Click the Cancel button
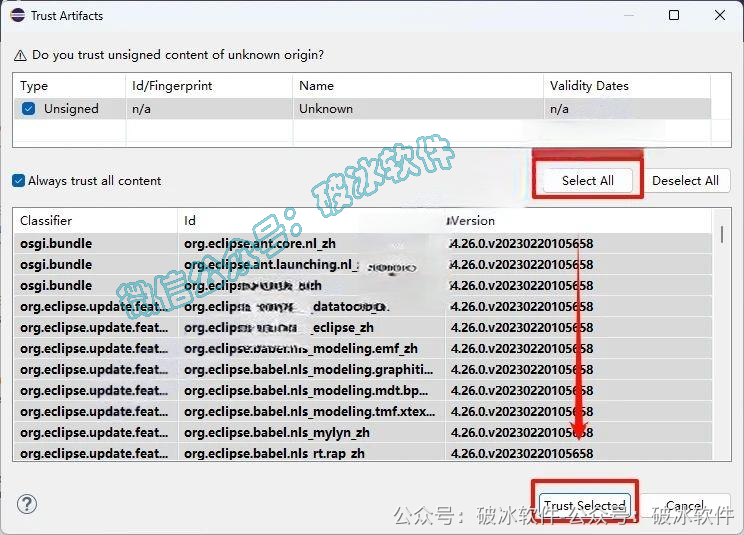744x535 pixels. (685, 505)
